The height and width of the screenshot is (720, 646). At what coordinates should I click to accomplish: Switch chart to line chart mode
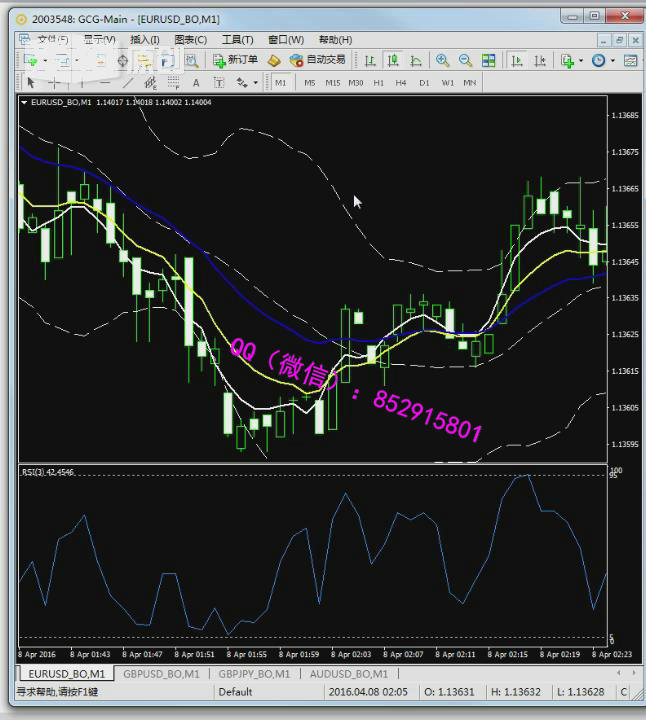[416, 60]
